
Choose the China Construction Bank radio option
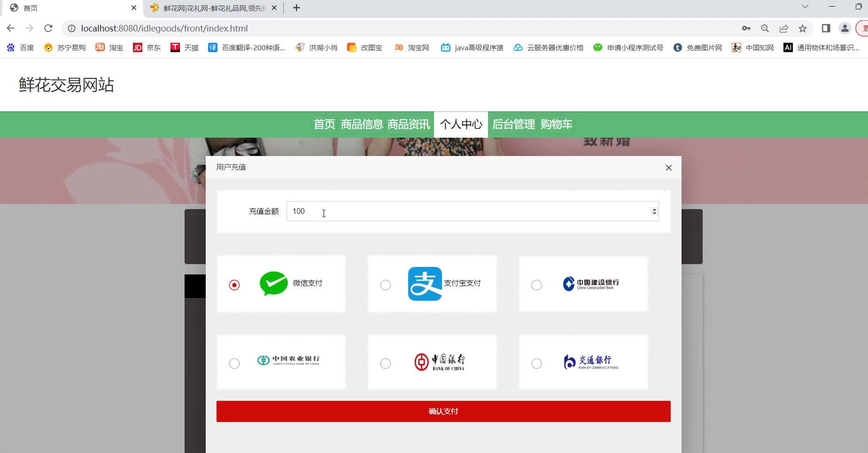[536, 285]
